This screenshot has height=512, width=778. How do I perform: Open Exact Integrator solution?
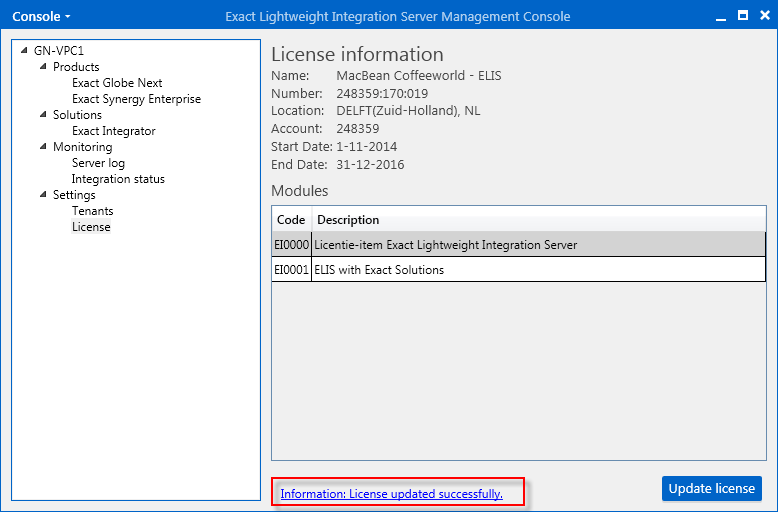tap(114, 131)
